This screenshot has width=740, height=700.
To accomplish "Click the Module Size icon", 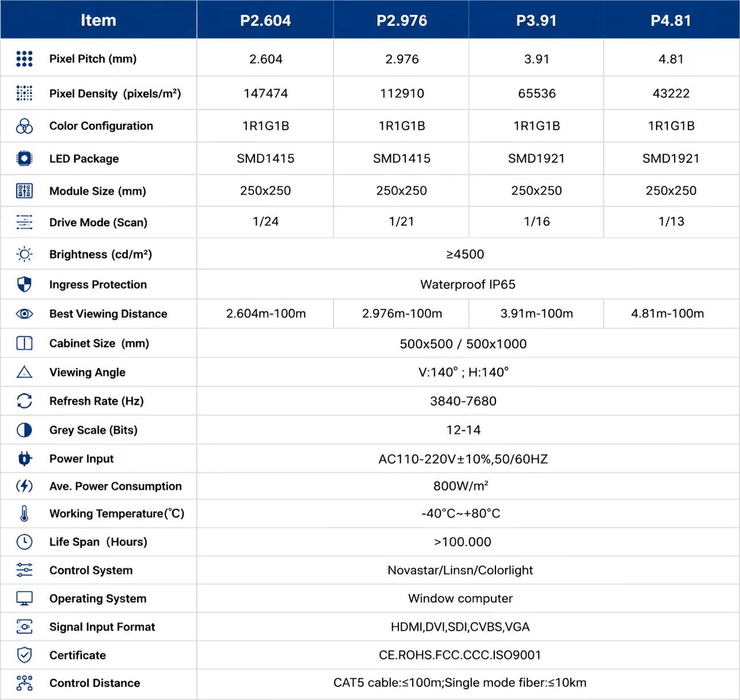I will click(24, 190).
